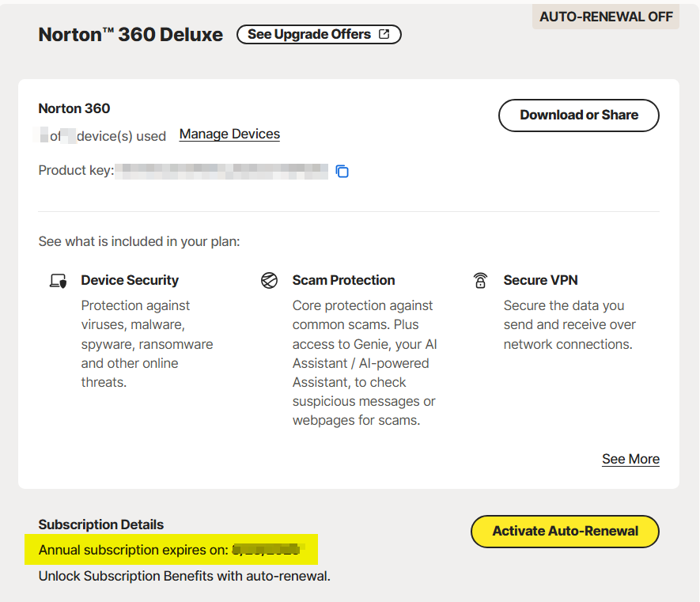Activate Auto-Renewal for the subscription
The height and width of the screenshot is (602, 700).
pos(565,532)
